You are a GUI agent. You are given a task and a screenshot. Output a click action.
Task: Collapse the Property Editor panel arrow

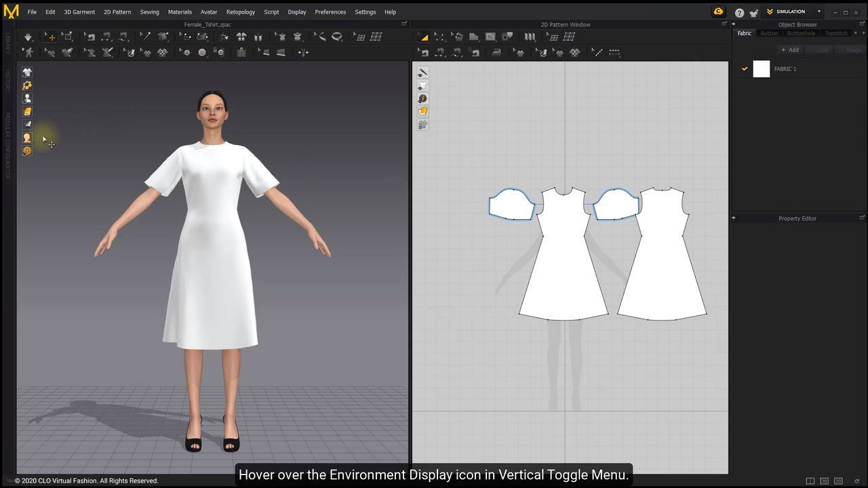733,218
